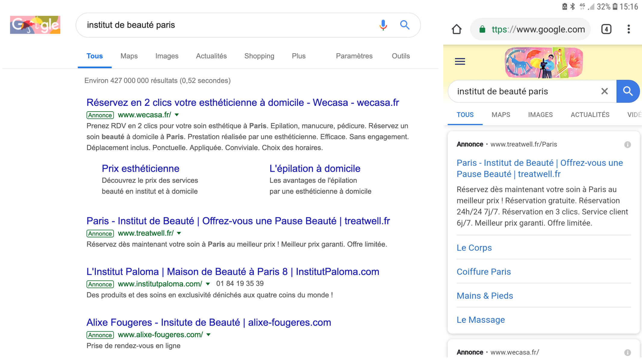Viewport: 642px width, 364px height.
Task: Tap the mobile browser home icon
Action: [x=457, y=29]
